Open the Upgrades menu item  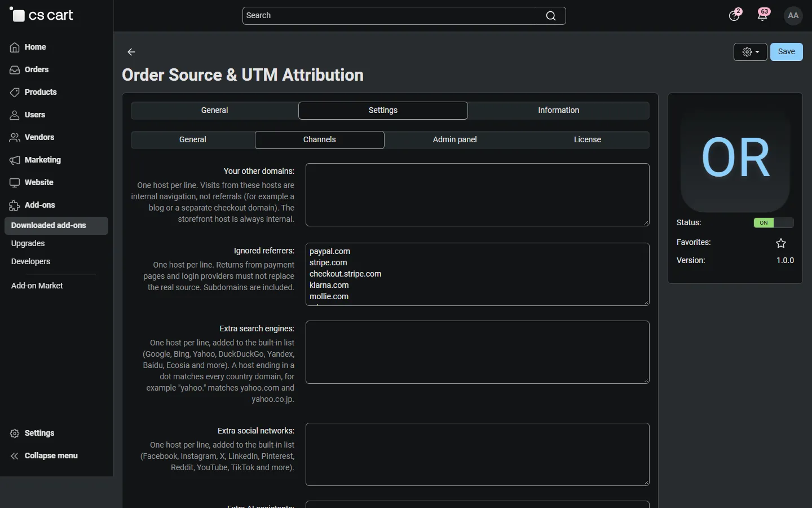tap(28, 244)
